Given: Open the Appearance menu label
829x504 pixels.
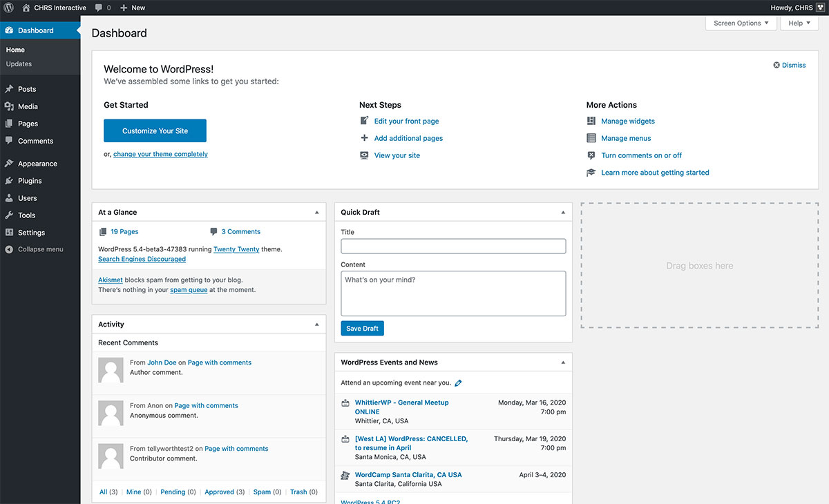Looking at the screenshot, I should click(x=37, y=164).
